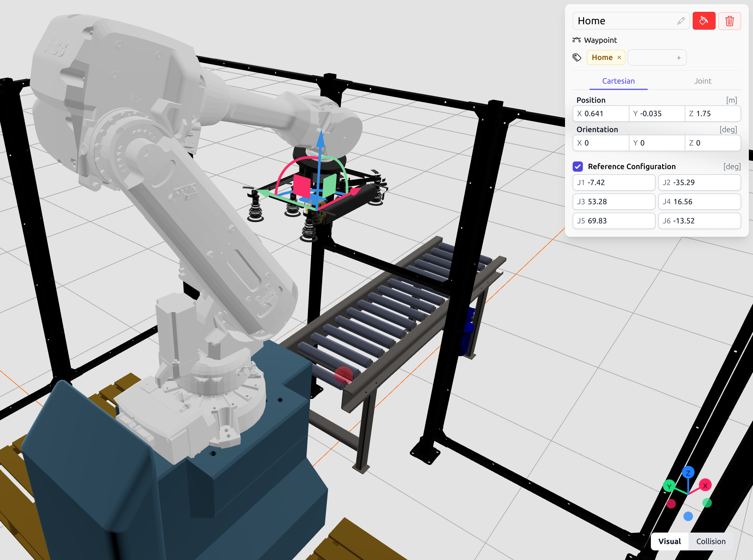This screenshot has width=753, height=560.
Task: Select the Visual view mode
Action: (x=669, y=541)
